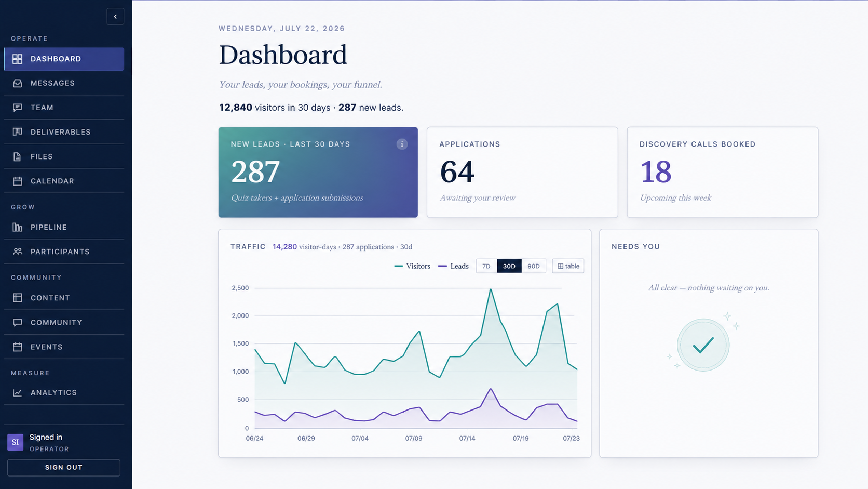The image size is (868, 489).
Task: Show traffic data as table
Action: [568, 266]
